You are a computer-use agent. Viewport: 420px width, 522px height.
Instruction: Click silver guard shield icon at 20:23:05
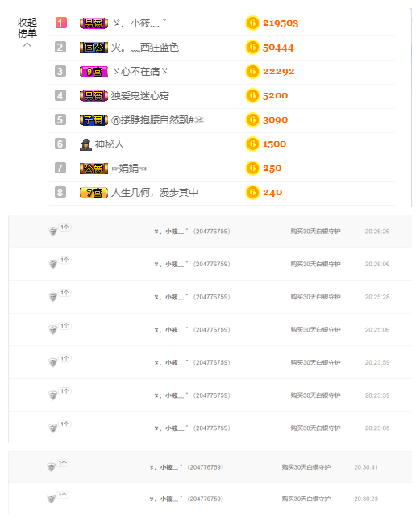(53, 428)
